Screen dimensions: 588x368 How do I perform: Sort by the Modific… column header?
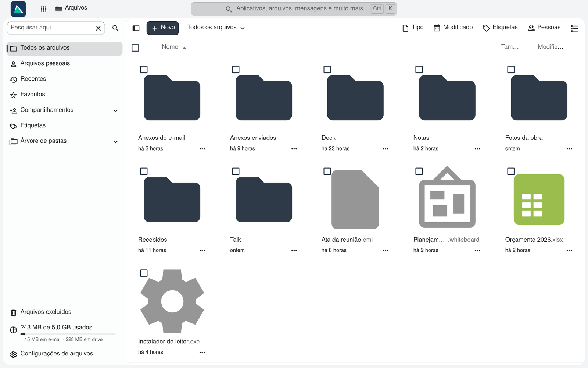551,47
